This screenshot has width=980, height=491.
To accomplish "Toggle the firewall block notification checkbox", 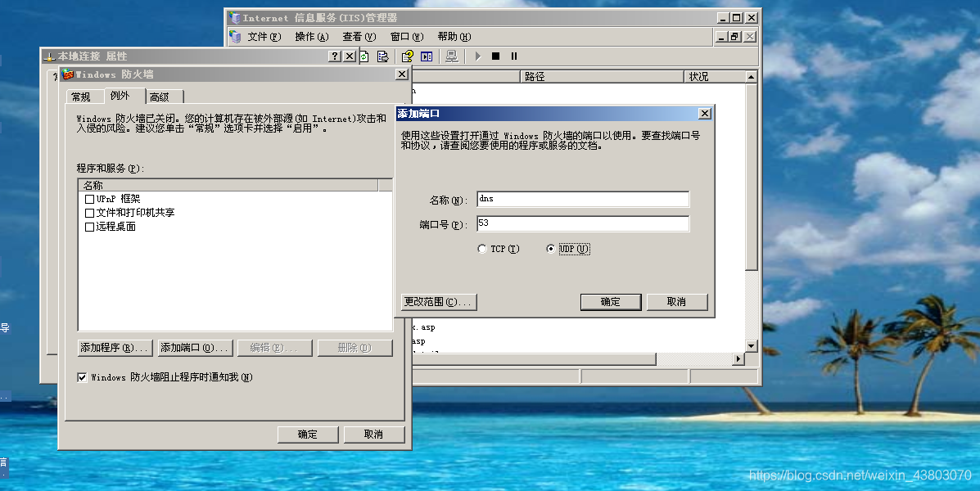I will 82,377.
